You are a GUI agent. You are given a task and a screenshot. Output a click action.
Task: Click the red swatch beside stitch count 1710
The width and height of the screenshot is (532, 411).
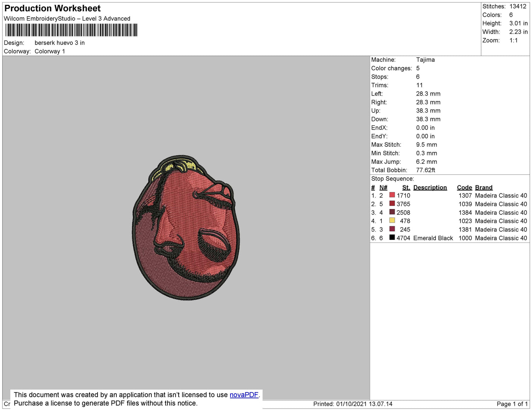392,195
